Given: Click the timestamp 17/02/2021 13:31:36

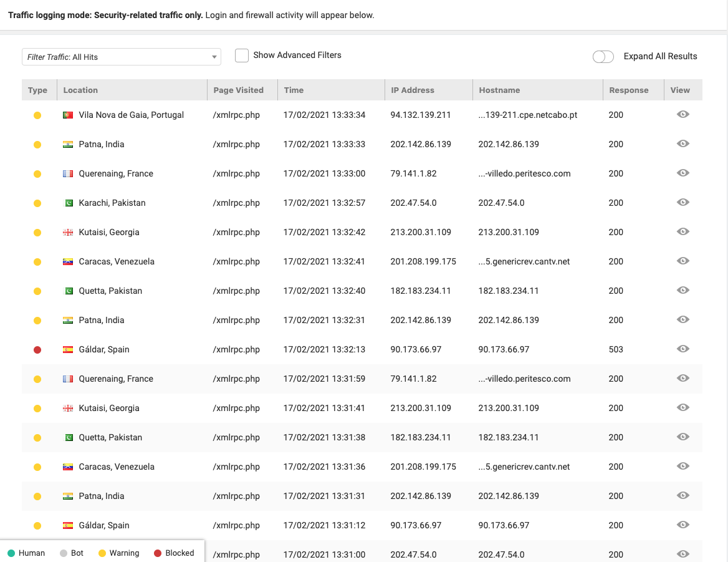Looking at the screenshot, I should pyautogui.click(x=325, y=467).
